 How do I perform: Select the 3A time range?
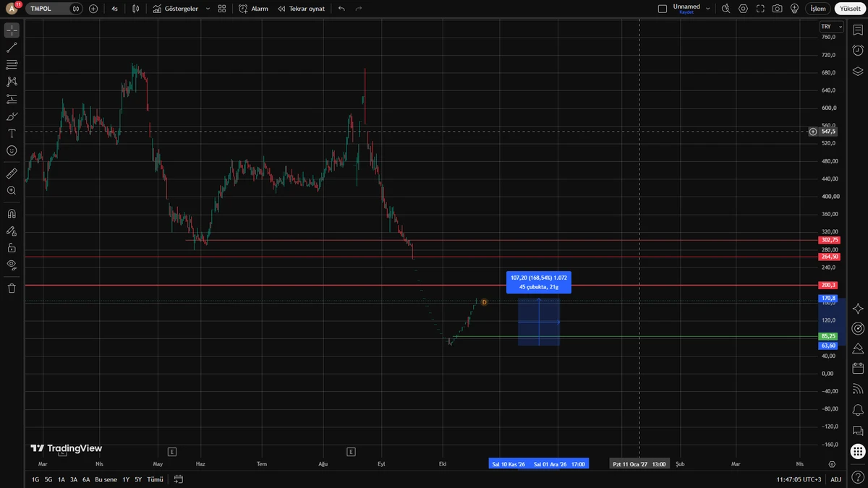coord(74,479)
